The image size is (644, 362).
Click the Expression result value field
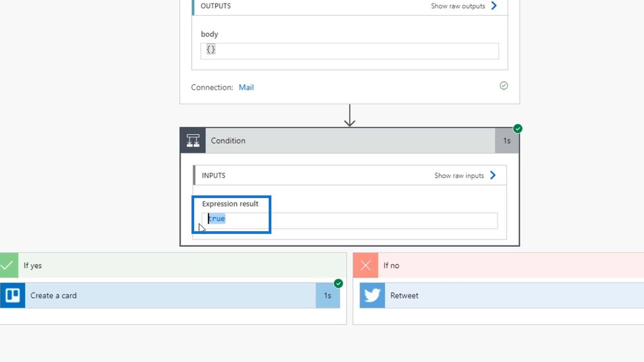[349, 220]
